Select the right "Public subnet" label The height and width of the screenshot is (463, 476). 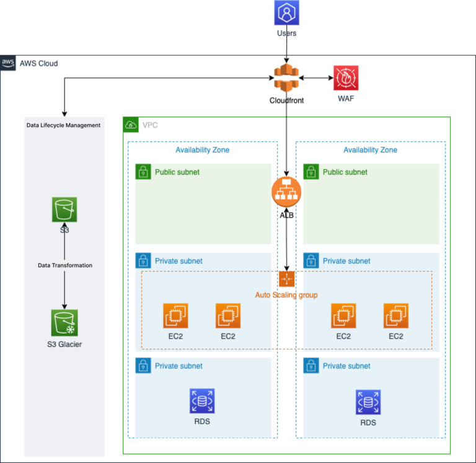tap(345, 172)
